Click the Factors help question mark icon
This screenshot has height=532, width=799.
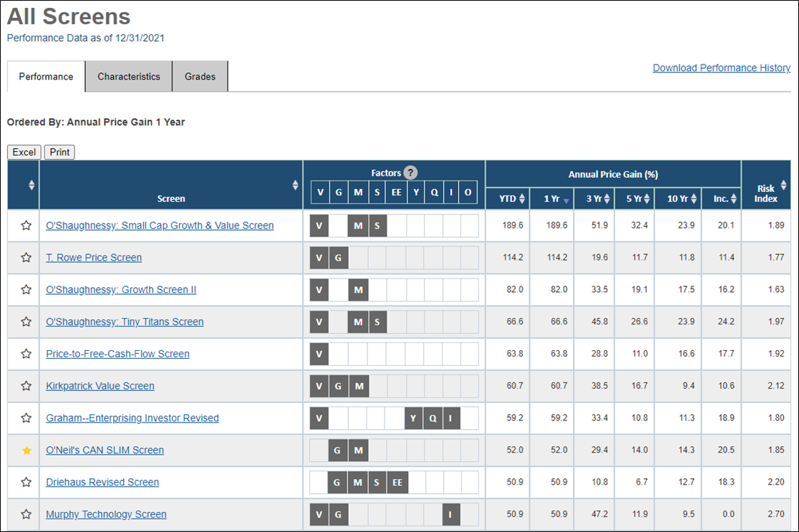tap(411, 173)
